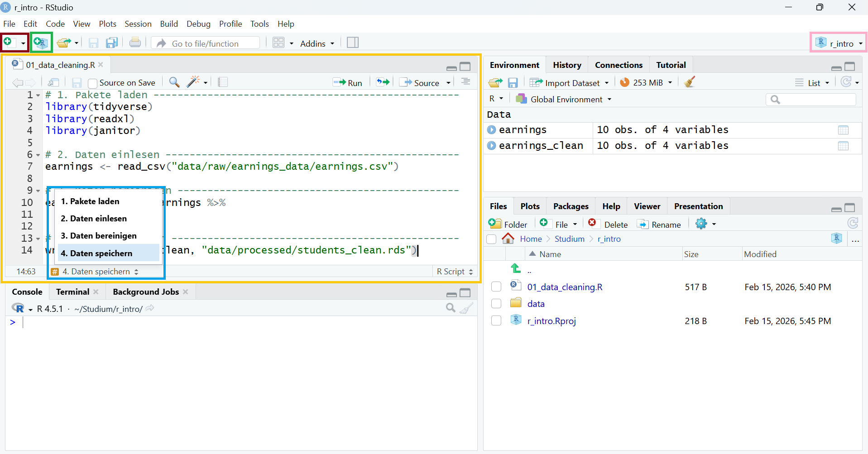This screenshot has width=868, height=454.
Task: Switch to the Background Jobs tab
Action: pyautogui.click(x=146, y=292)
